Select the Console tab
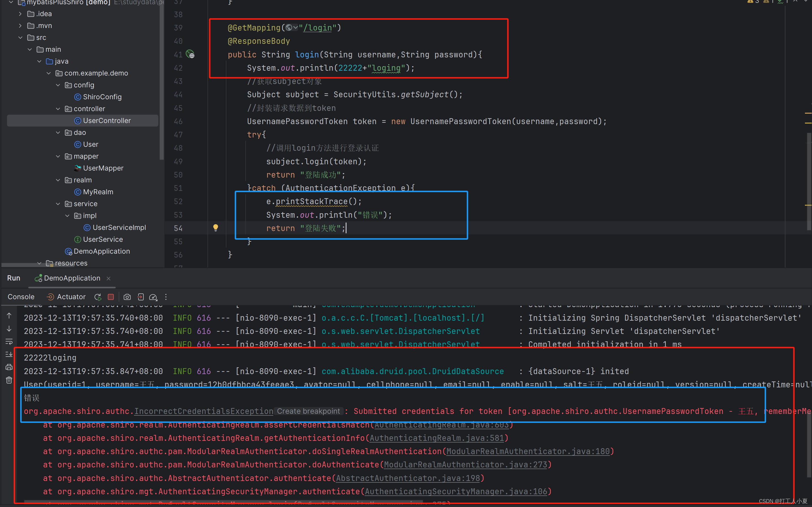The height and width of the screenshot is (507, 812). pyautogui.click(x=21, y=297)
